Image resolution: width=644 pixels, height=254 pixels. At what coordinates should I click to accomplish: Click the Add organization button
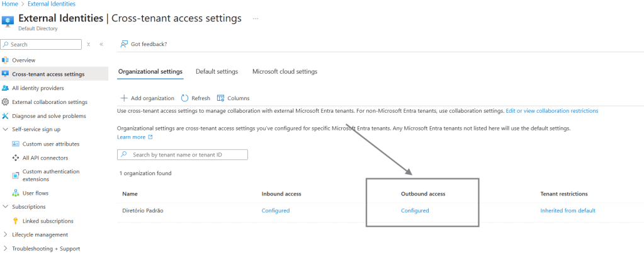[x=147, y=98]
